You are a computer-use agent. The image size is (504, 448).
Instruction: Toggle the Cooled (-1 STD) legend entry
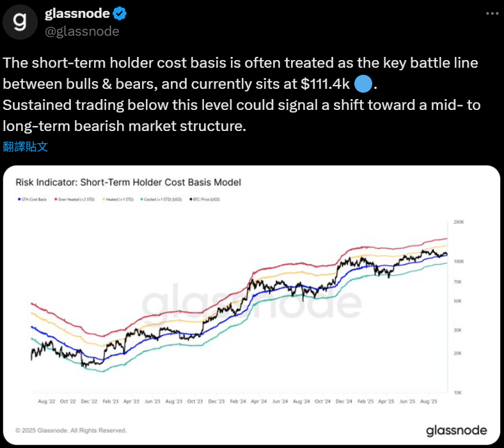click(x=161, y=199)
